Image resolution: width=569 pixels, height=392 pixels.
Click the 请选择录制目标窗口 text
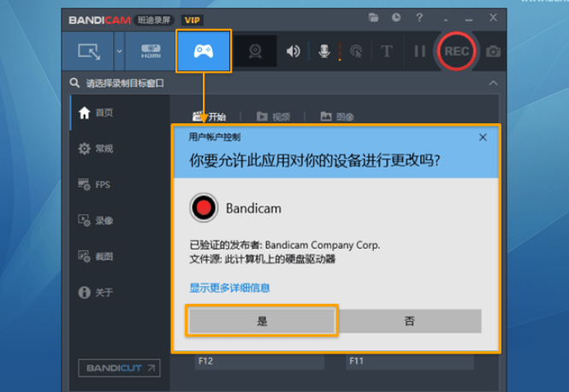click(x=125, y=83)
